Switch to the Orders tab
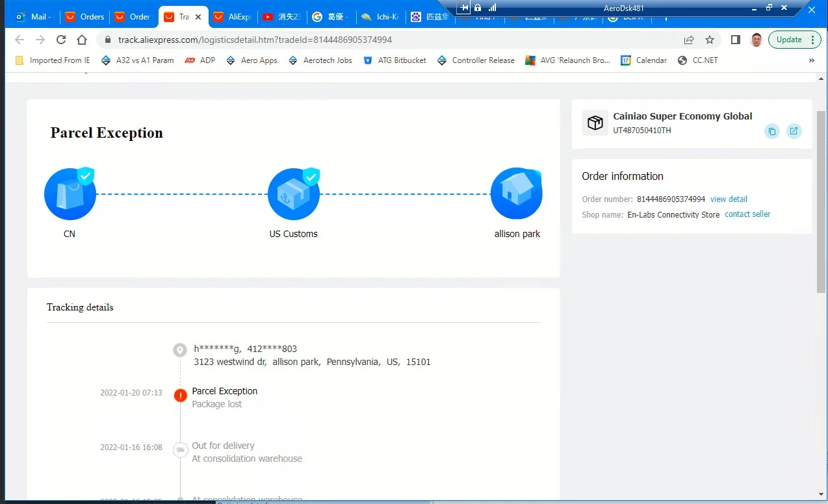 coord(85,17)
